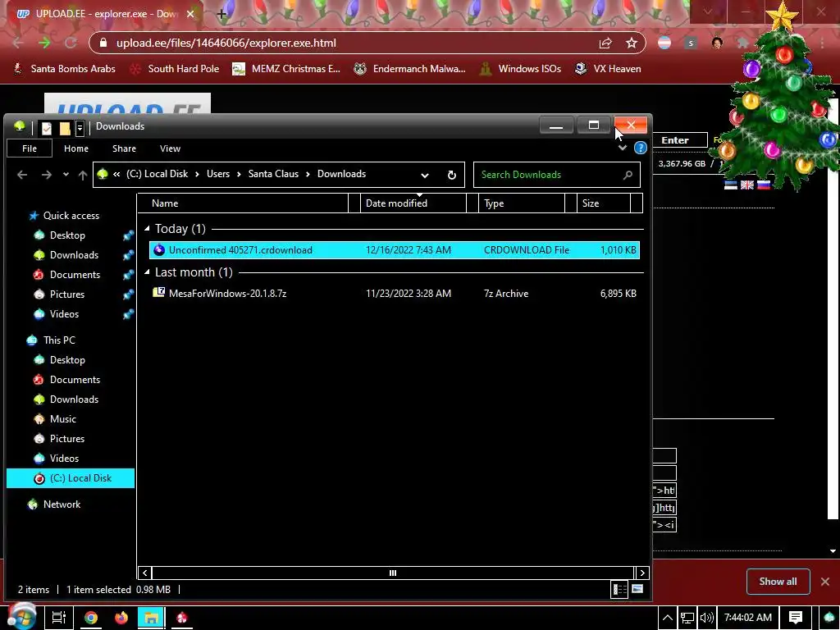Click Explorer back arrow
The width and height of the screenshot is (840, 630).
22,175
